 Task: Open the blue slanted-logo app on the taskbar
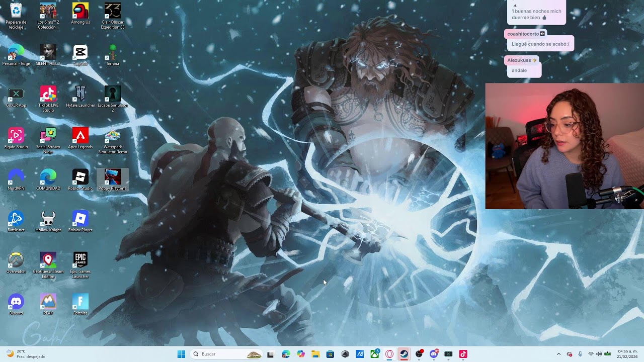tap(360, 354)
